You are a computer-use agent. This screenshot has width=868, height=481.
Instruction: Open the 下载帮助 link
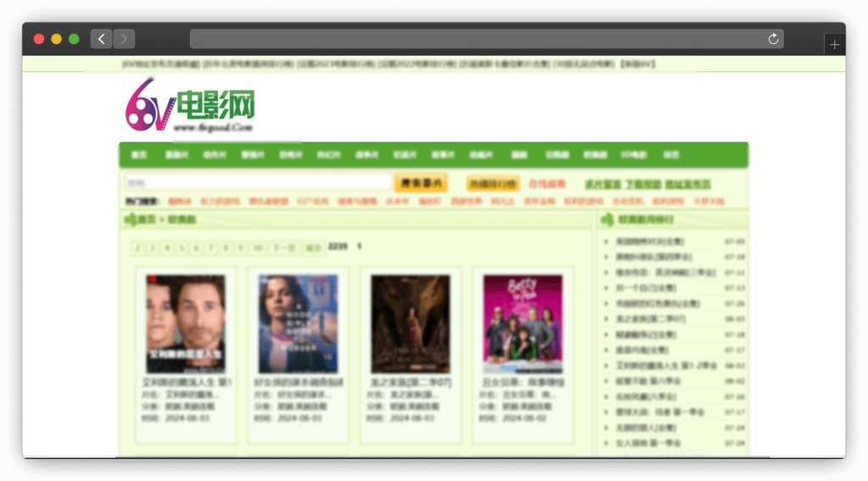[643, 185]
